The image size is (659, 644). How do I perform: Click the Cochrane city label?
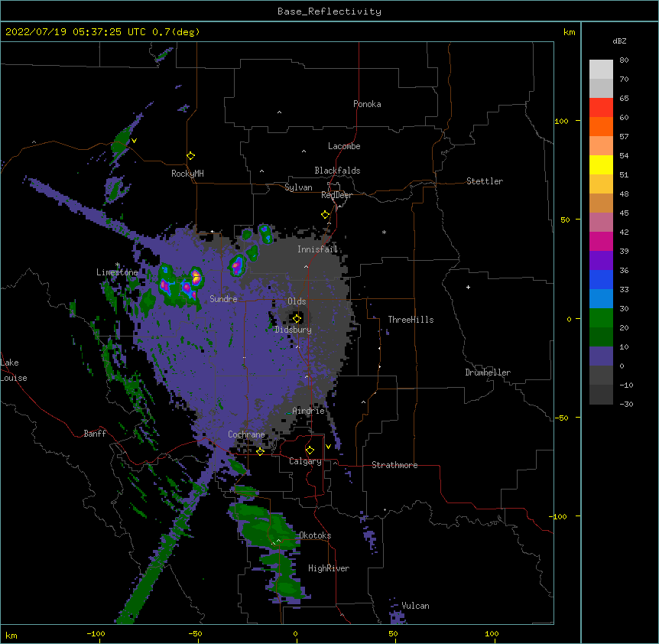[246, 434]
